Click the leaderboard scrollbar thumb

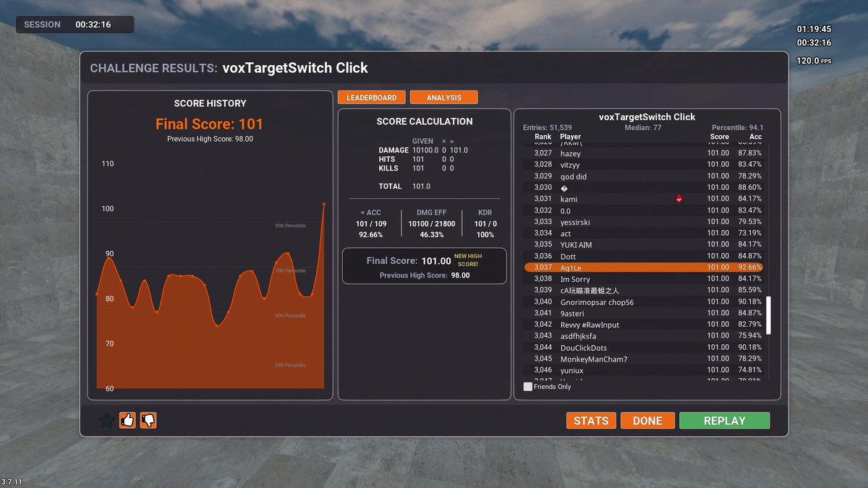(x=769, y=314)
